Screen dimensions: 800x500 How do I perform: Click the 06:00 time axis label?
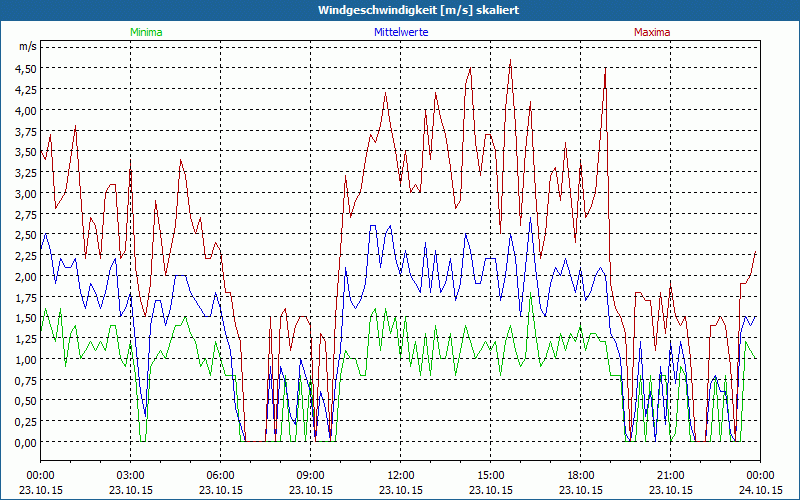(x=220, y=476)
